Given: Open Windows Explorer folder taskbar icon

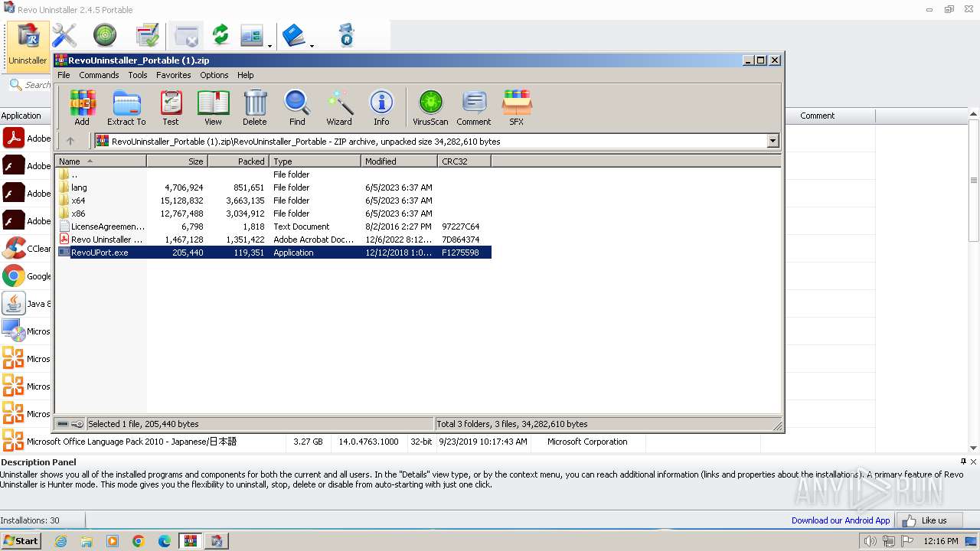Looking at the screenshot, I should click(x=87, y=541).
